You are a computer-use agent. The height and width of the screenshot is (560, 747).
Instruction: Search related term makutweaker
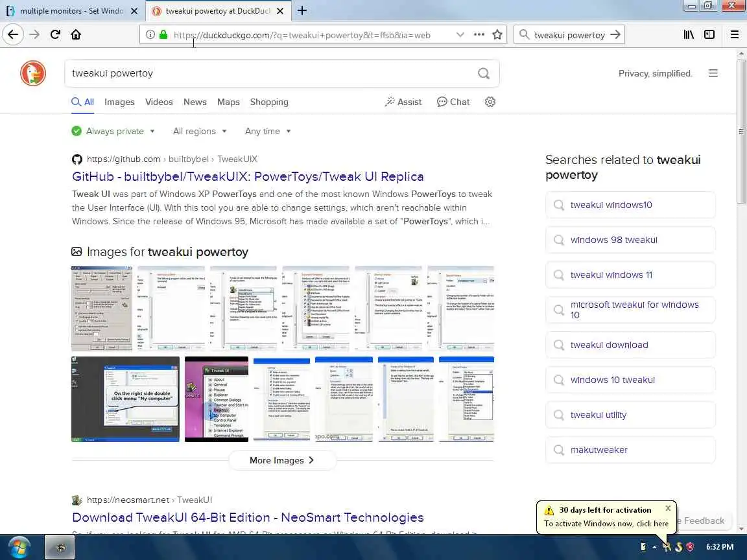(x=630, y=450)
